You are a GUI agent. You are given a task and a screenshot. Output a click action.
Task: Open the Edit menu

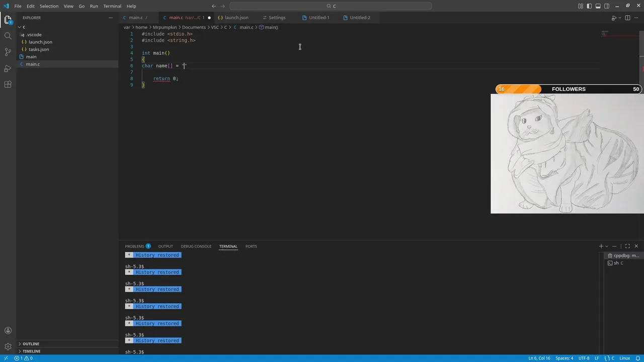pos(31,6)
